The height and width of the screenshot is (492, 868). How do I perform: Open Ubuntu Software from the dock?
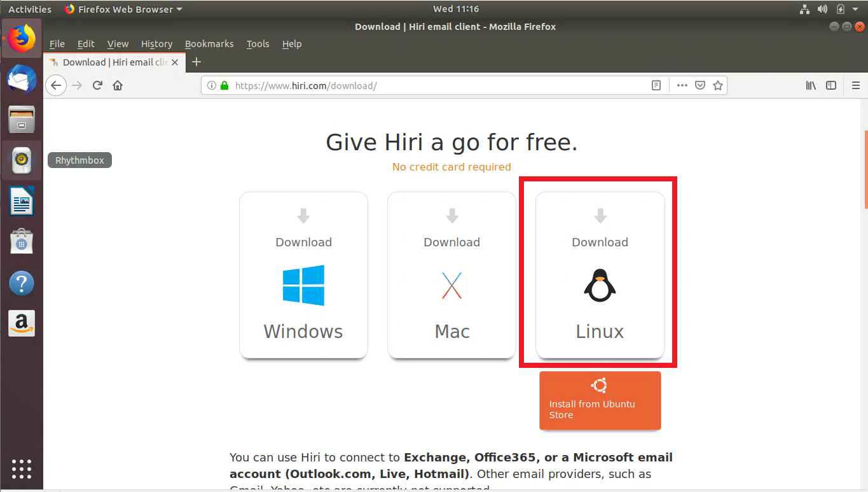(x=22, y=242)
